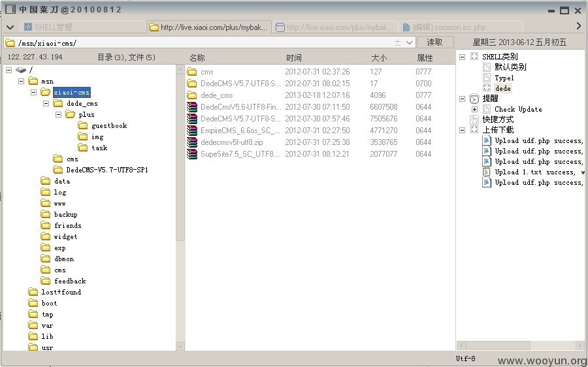
Task: Click the dede_cms folder icon in file list
Action: point(192,95)
